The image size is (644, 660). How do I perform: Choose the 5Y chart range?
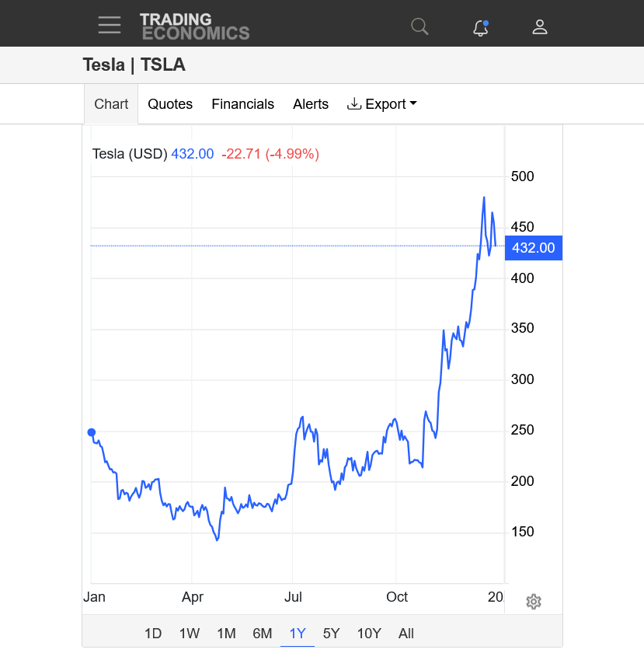[x=332, y=634]
